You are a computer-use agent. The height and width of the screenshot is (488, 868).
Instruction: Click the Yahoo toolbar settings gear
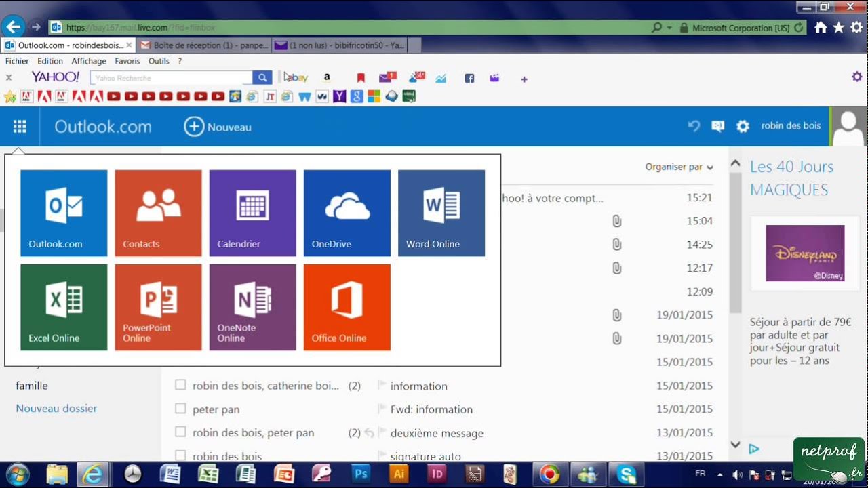[857, 77]
